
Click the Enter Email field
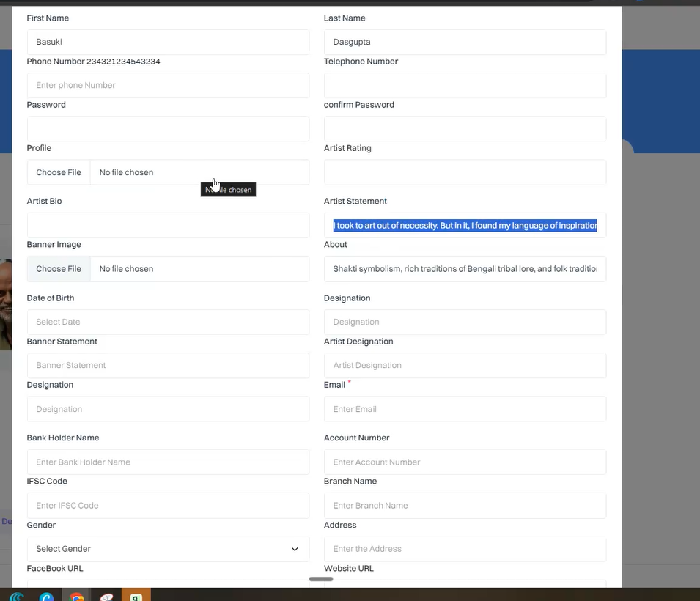[465, 409]
